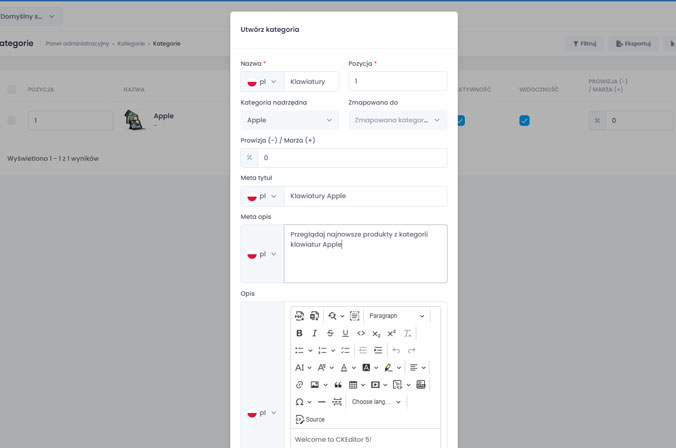The image size is (676, 448).
Task: Export editor content to PDF
Action: point(299,316)
